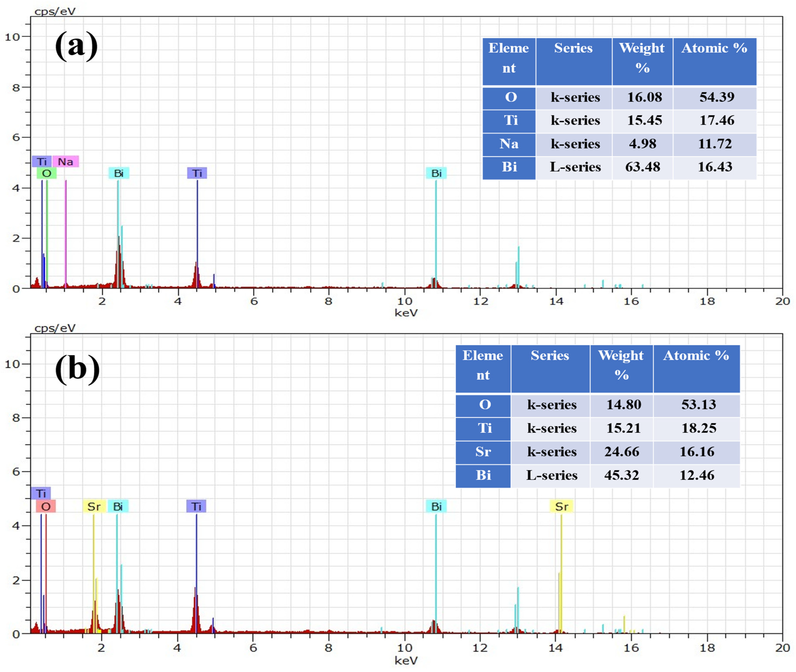Viewport: 796px width, 672px height.
Task: Click the red O element label in chart (b)
Action: coord(46,506)
